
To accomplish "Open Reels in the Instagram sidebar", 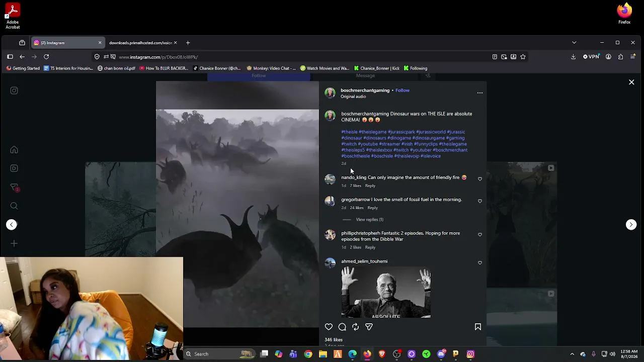I will point(14,168).
